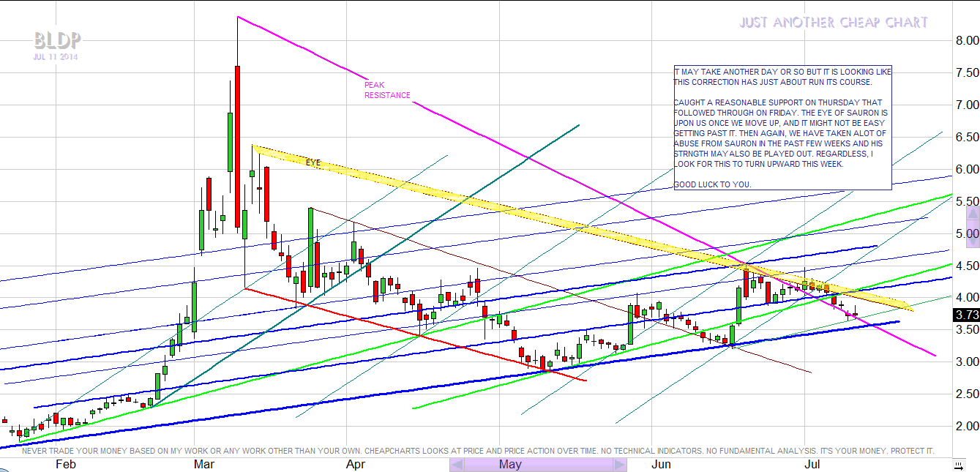
Task: Select the current price 3.73 marker
Action: click(965, 315)
